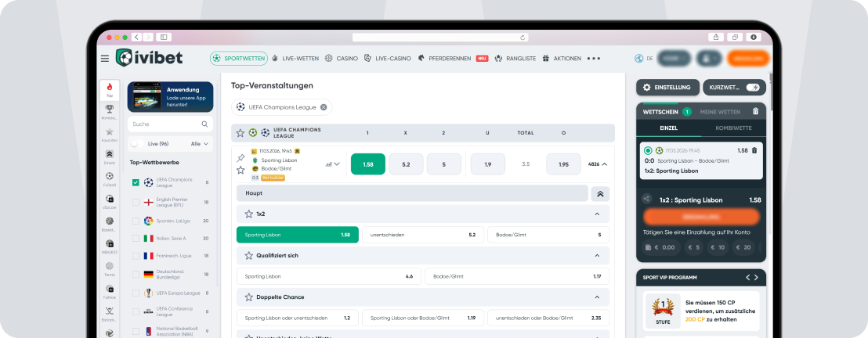
Task: Select Bodoe/Glimt 1.17 to qualify
Action: coord(517,276)
